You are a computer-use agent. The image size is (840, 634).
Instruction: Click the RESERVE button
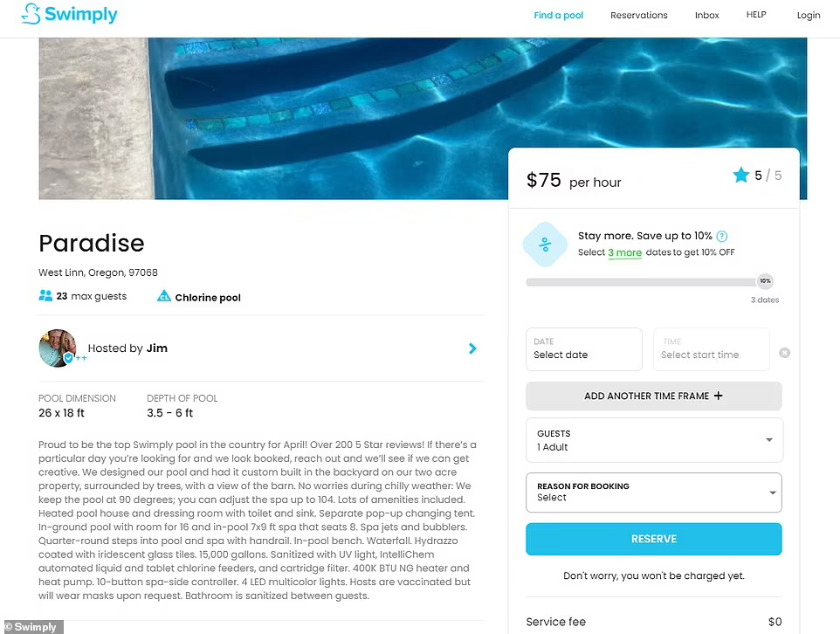(x=653, y=539)
